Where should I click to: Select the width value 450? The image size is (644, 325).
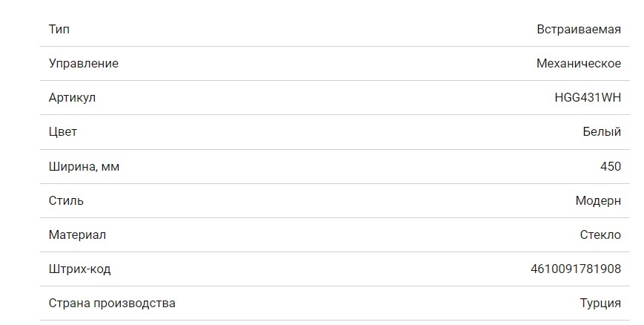click(x=610, y=166)
